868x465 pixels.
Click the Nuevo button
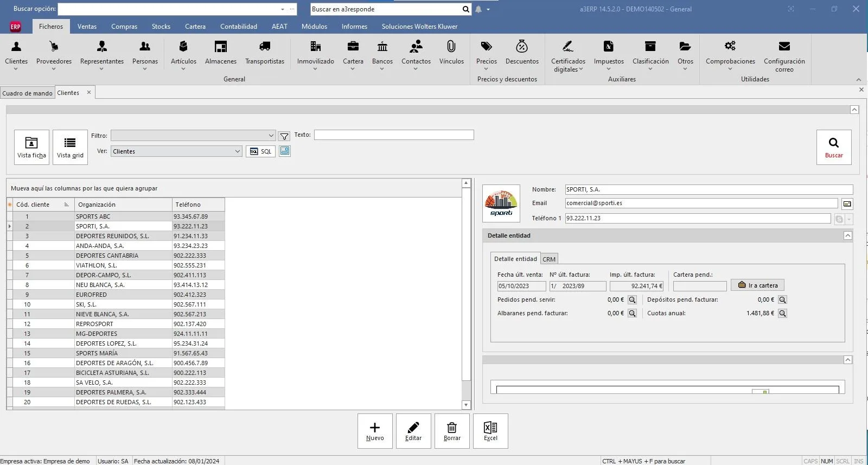(375, 431)
